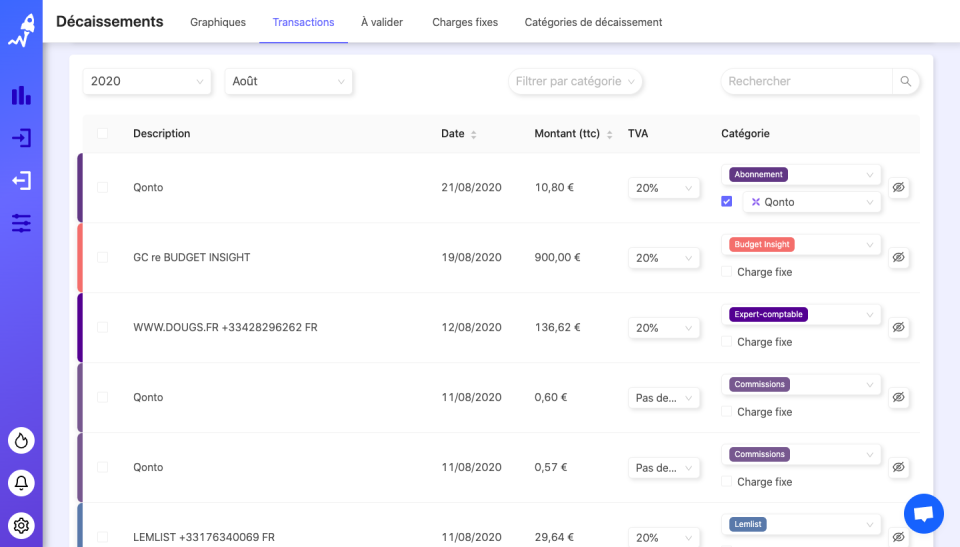The height and width of the screenshot is (547, 960).
Task: Enable Charge fixe for GC re BUDGET INSIGHT
Action: point(727,272)
